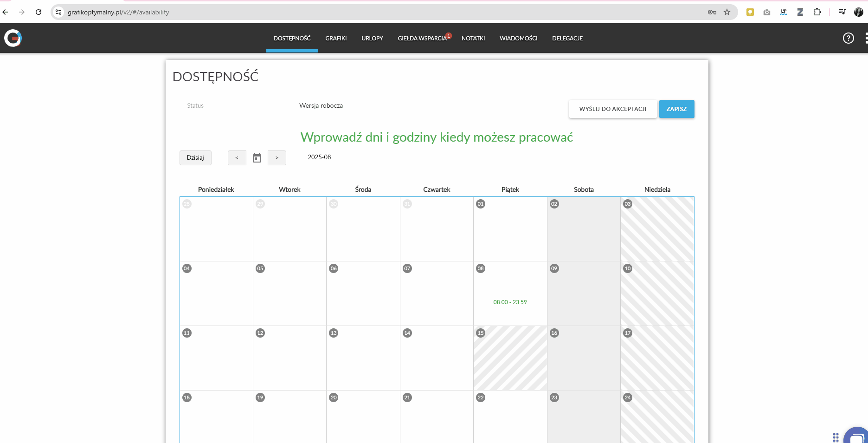Select day 15 number badge
The image size is (868, 443).
[481, 333]
